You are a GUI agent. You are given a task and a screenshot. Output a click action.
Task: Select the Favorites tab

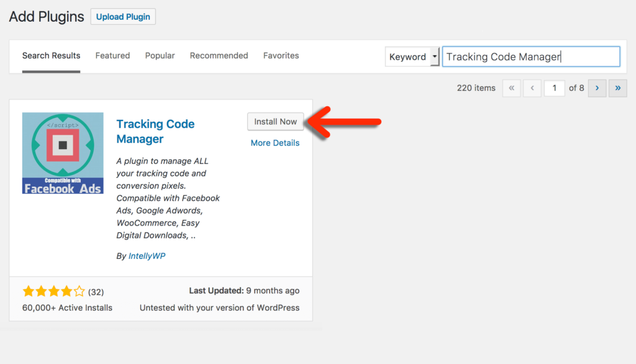[x=281, y=56]
